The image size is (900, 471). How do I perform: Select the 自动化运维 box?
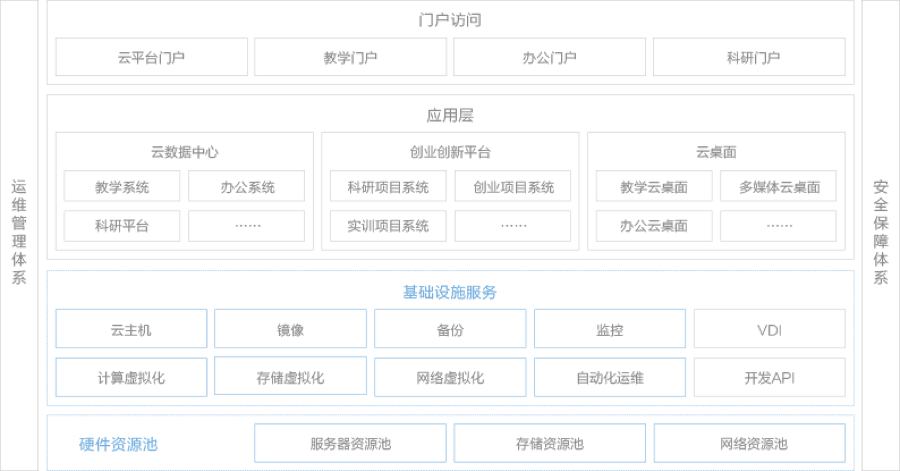pyautogui.click(x=610, y=378)
